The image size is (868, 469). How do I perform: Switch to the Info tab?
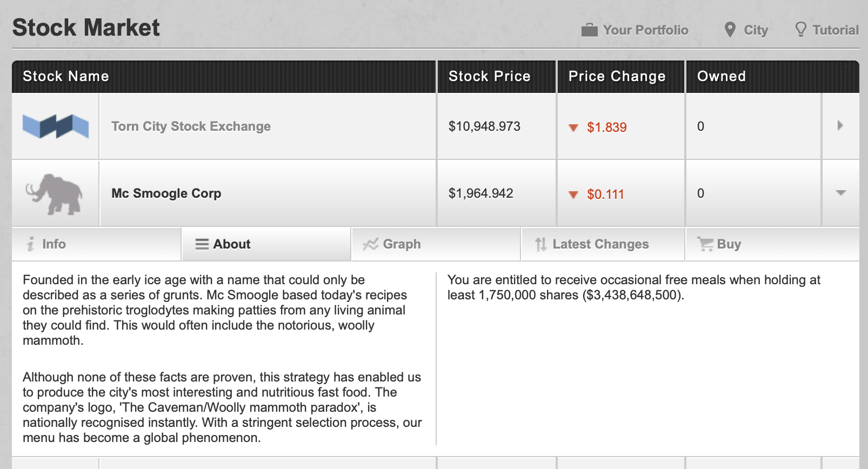(x=54, y=244)
